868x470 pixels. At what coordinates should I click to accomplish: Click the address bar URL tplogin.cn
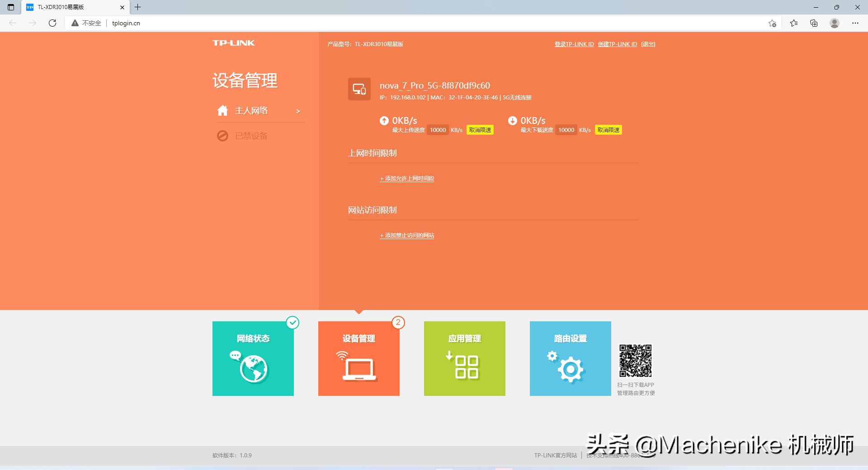pos(126,23)
